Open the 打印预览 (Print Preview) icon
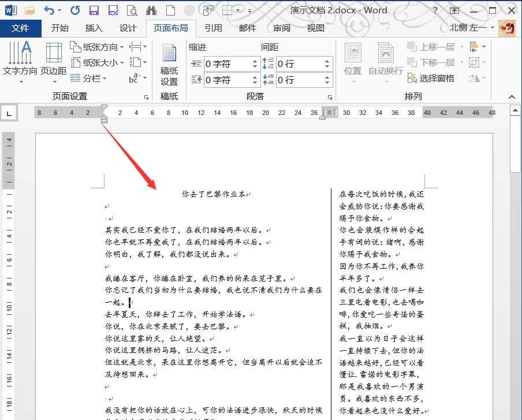 point(132,10)
